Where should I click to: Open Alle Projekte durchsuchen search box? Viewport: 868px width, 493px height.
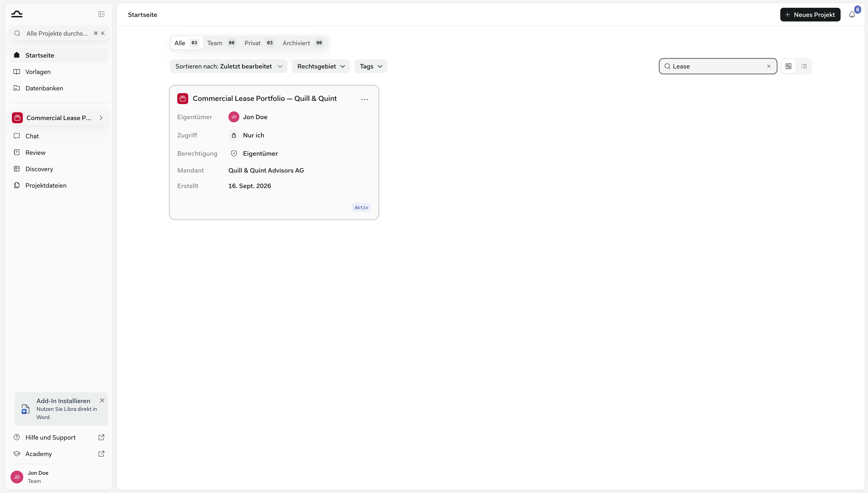click(x=59, y=33)
